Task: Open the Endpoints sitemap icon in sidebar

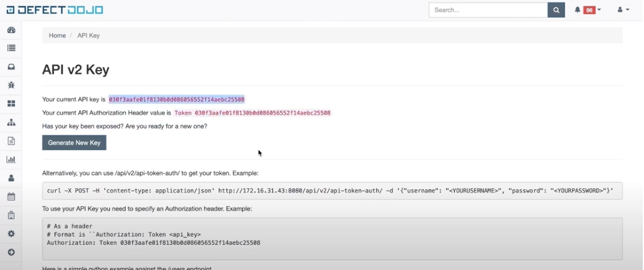Action: click(x=11, y=123)
